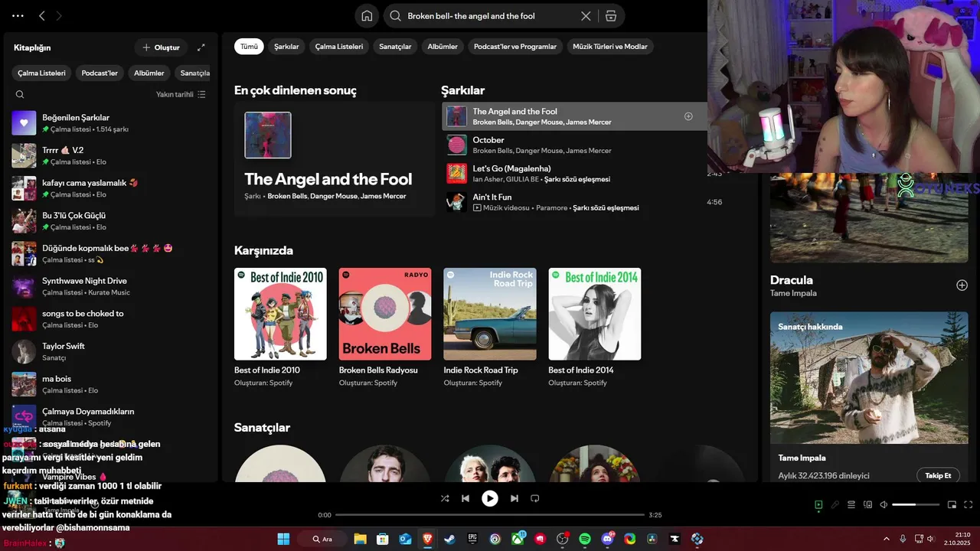Add Dracula to library plus icon
Image resolution: width=980 pixels, height=551 pixels.
coord(962,285)
